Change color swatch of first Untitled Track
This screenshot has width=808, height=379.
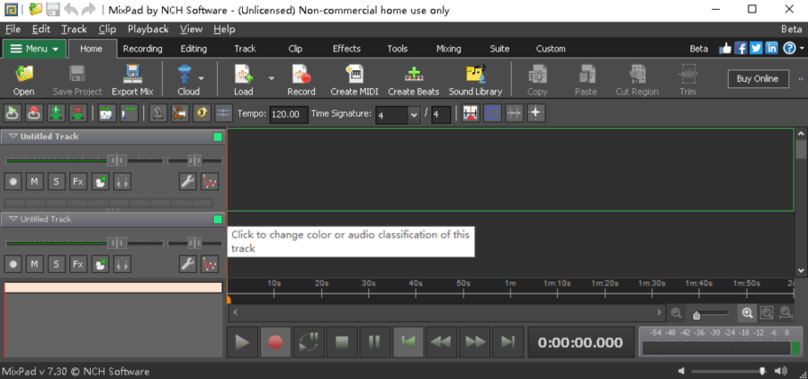coord(217,137)
